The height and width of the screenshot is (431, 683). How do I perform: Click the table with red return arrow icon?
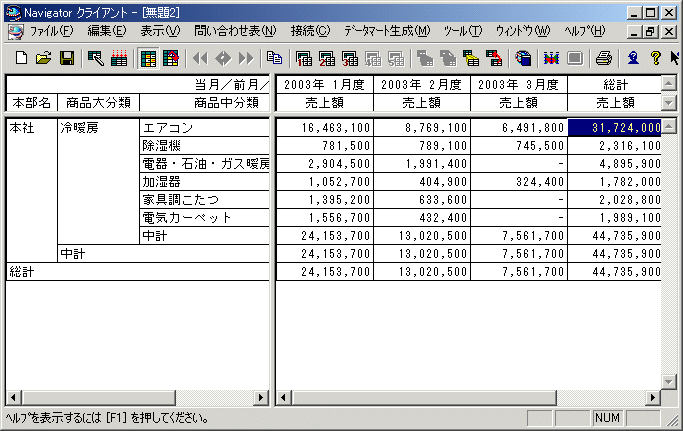(494, 58)
